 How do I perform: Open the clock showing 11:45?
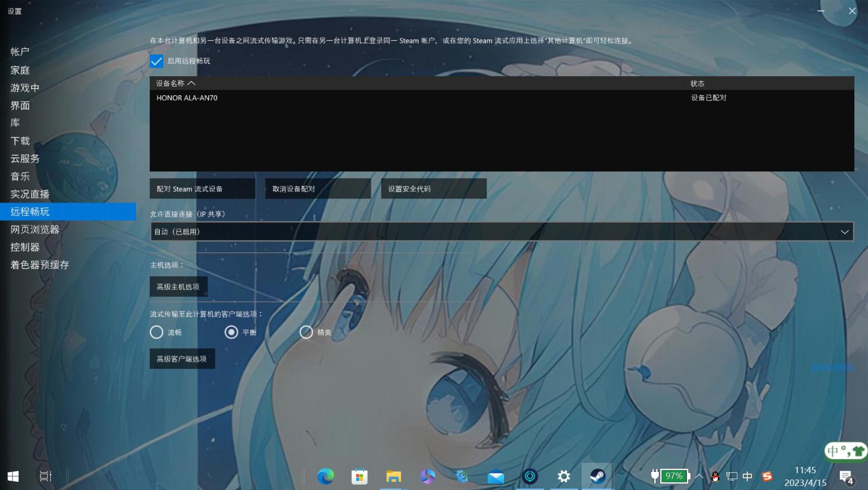coord(805,476)
